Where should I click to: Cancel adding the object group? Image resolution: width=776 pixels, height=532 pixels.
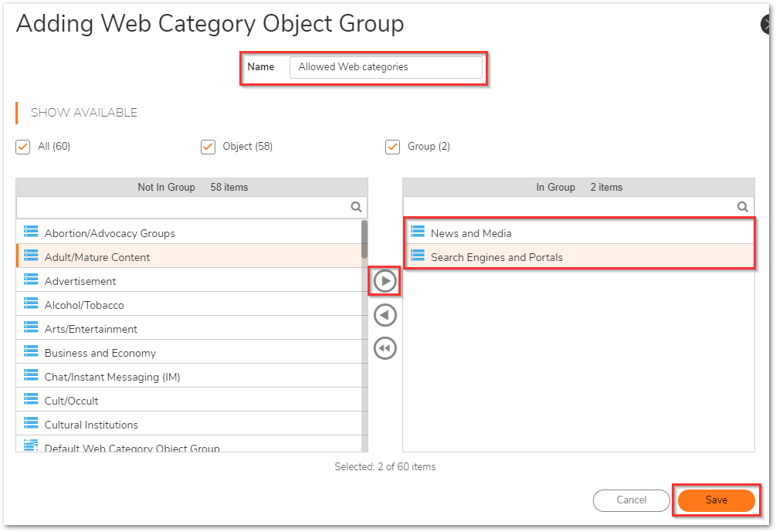coord(631,500)
